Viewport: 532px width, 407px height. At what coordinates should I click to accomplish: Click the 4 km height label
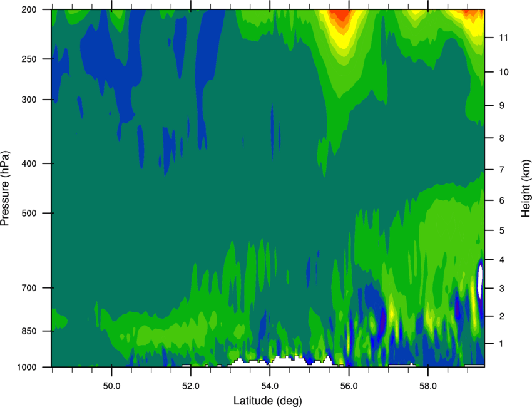click(x=502, y=260)
